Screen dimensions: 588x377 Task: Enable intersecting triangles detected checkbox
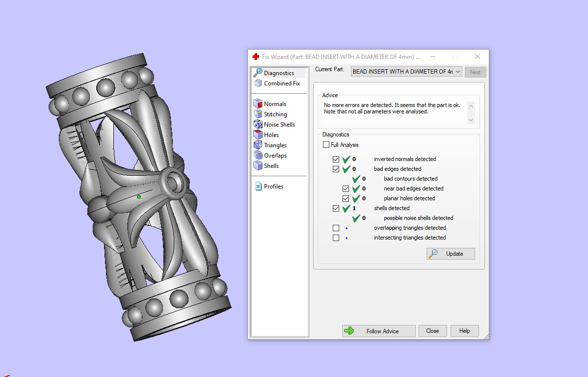tap(336, 238)
